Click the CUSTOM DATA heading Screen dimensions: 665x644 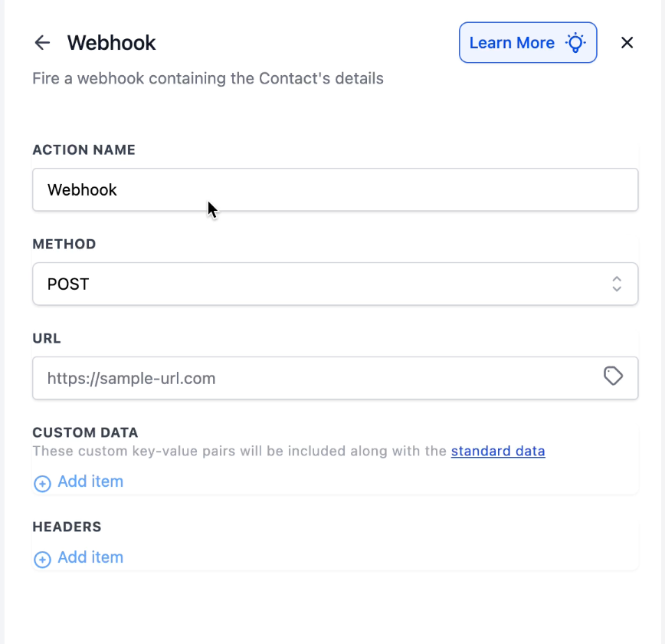click(x=85, y=433)
